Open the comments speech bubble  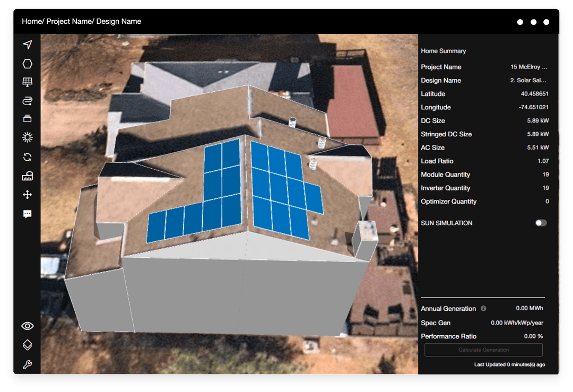coord(28,214)
